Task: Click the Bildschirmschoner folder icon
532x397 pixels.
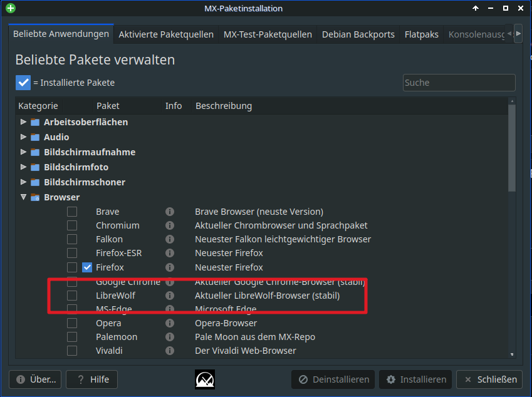Action: [x=35, y=182]
